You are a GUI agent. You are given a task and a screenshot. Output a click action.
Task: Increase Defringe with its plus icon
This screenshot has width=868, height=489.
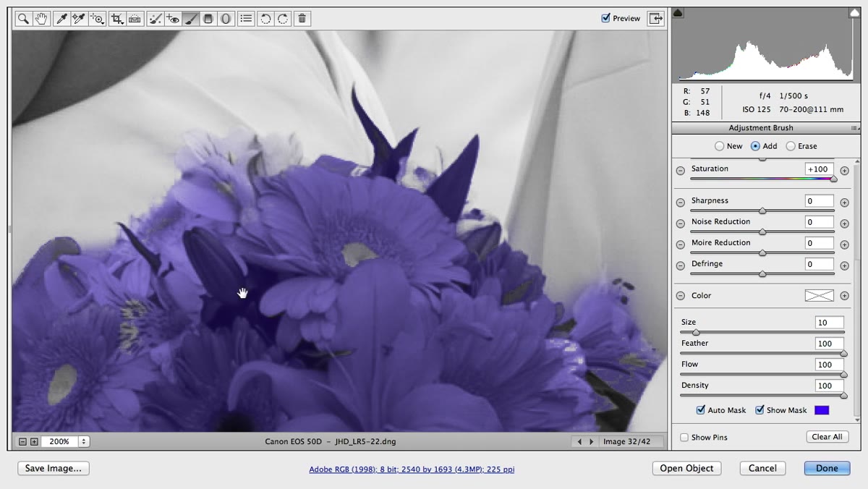click(844, 265)
